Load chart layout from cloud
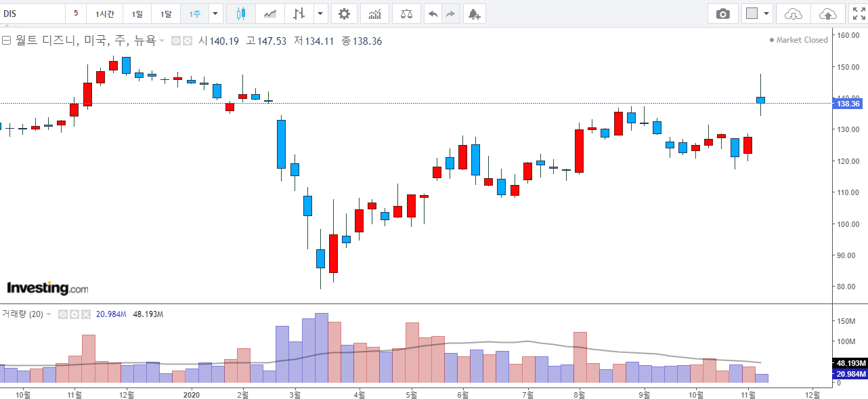 [x=794, y=14]
